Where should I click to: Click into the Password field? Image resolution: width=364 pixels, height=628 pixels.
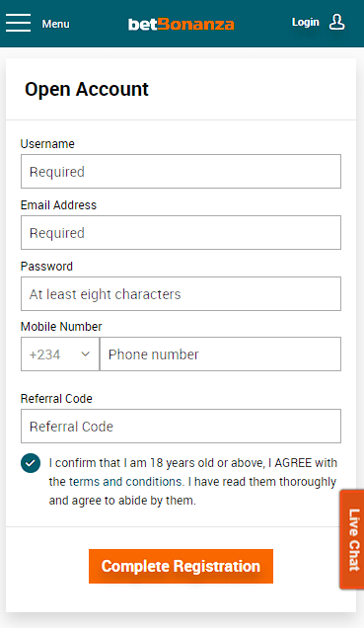pos(181,293)
